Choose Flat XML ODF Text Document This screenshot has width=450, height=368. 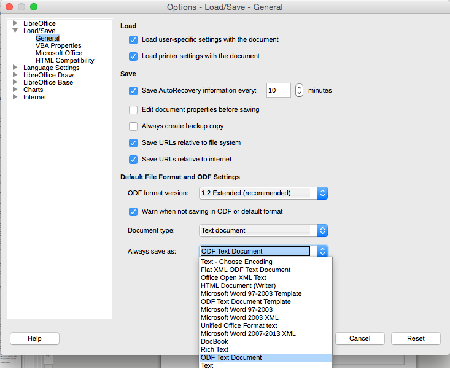[266, 269]
